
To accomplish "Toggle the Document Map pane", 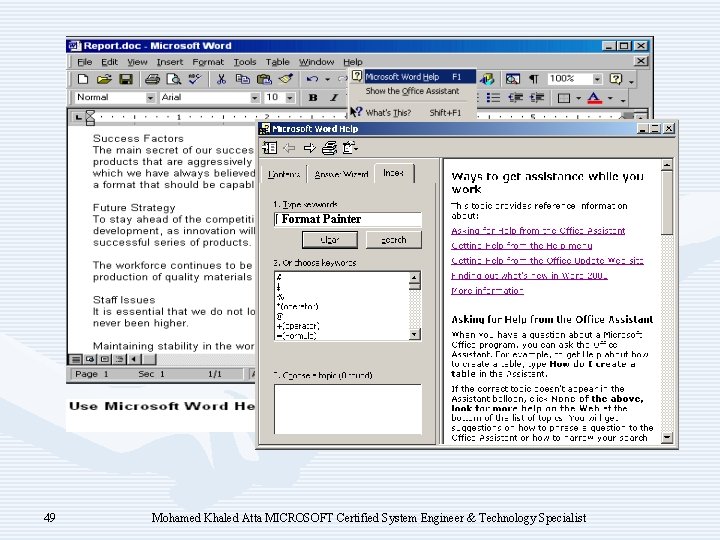I will click(x=512, y=79).
